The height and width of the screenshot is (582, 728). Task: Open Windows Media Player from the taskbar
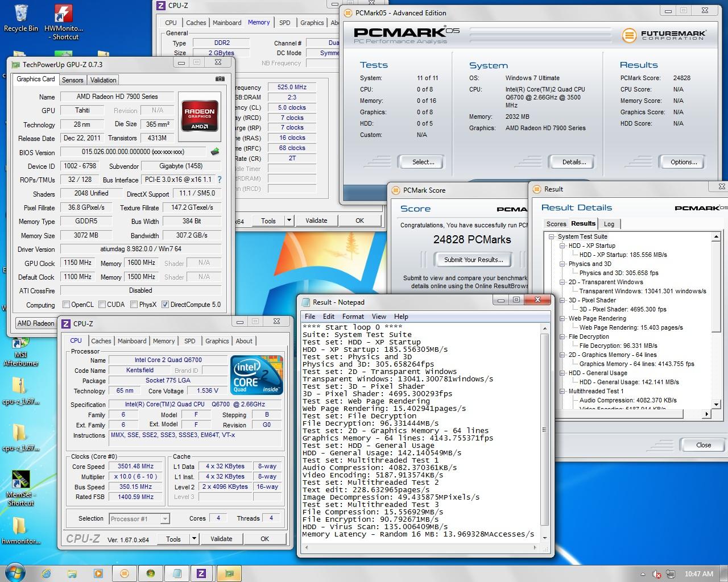pyautogui.click(x=98, y=573)
